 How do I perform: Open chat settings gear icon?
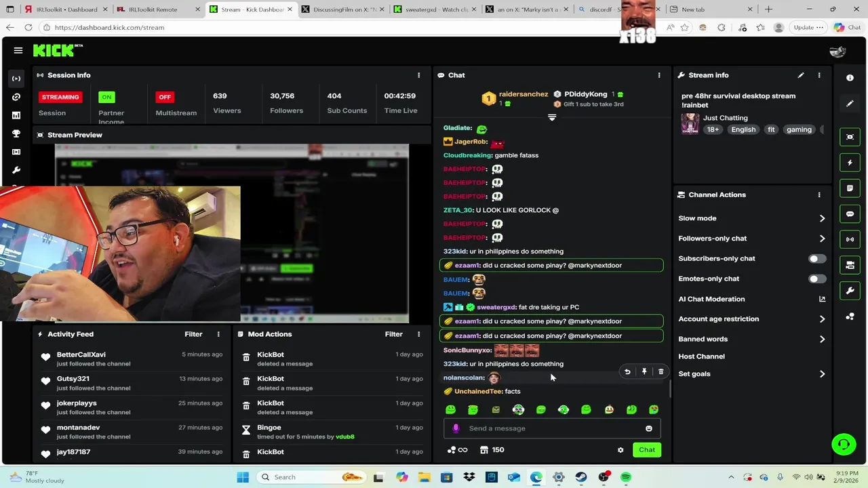(x=620, y=450)
